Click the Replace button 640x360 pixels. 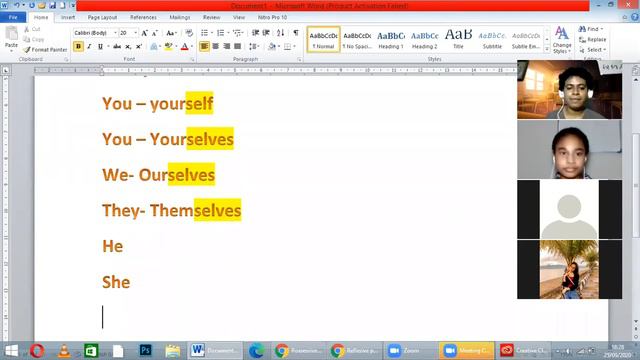tap(593, 39)
